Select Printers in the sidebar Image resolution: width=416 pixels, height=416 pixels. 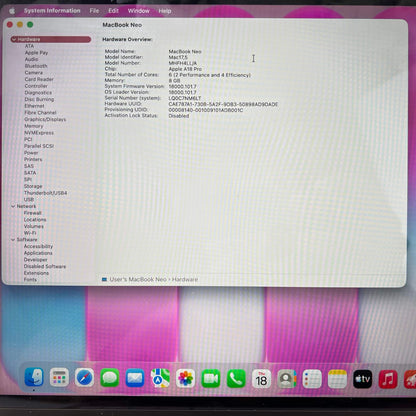(33, 159)
